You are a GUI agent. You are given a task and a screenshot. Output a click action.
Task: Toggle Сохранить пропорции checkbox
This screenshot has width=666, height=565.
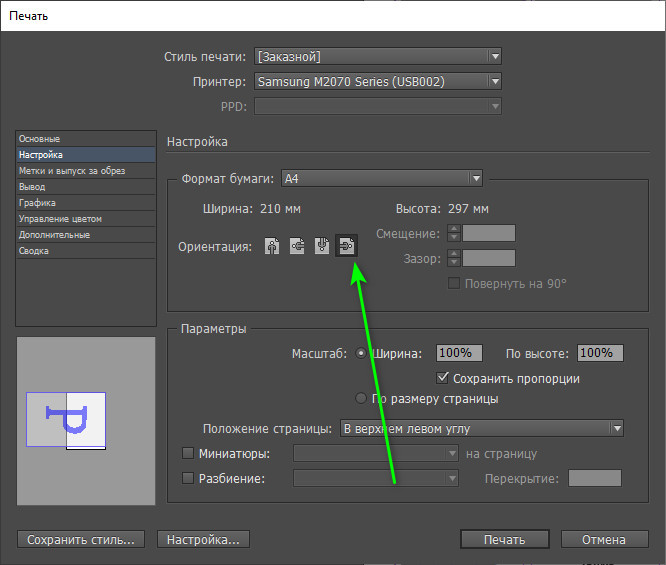(x=442, y=378)
